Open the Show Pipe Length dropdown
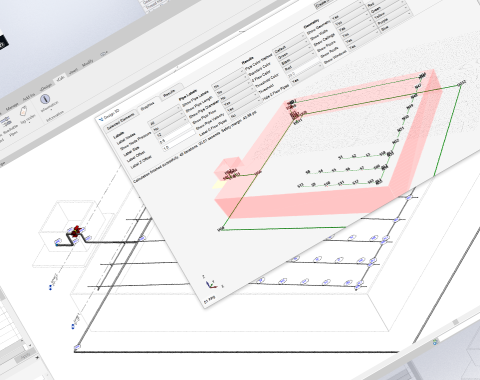 coord(233,85)
